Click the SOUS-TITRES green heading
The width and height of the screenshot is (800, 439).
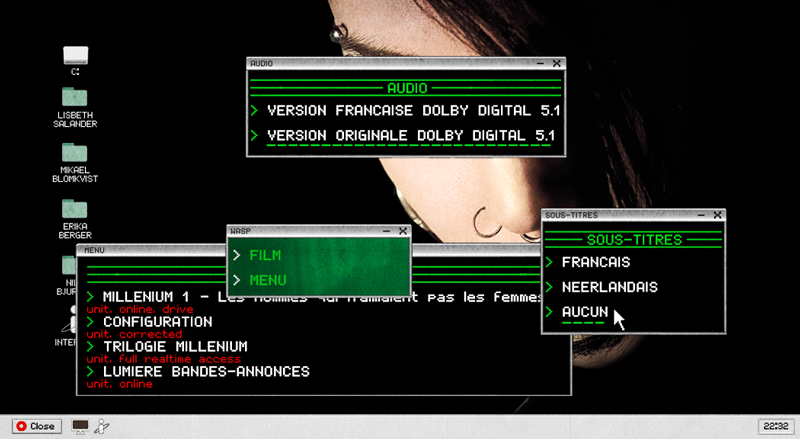coord(634,240)
